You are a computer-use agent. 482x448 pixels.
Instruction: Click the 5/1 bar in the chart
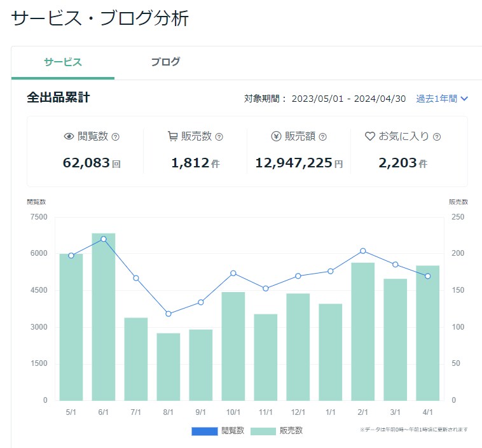(71, 327)
